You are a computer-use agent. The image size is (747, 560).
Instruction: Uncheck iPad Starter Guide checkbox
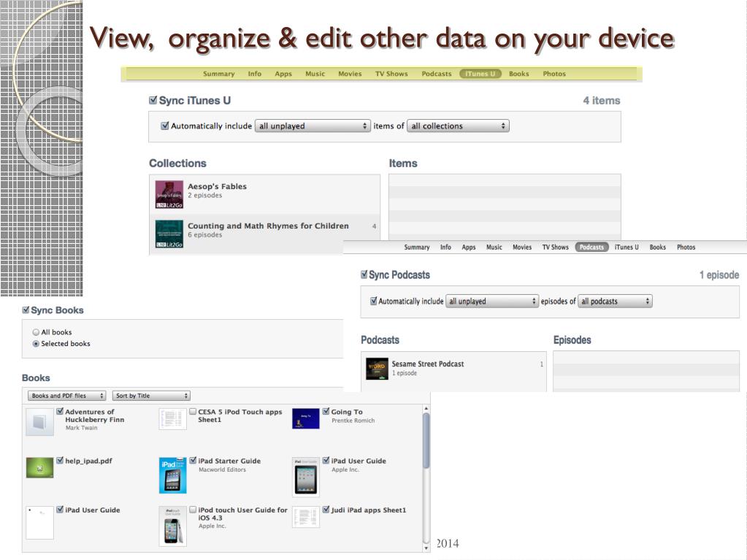193,461
